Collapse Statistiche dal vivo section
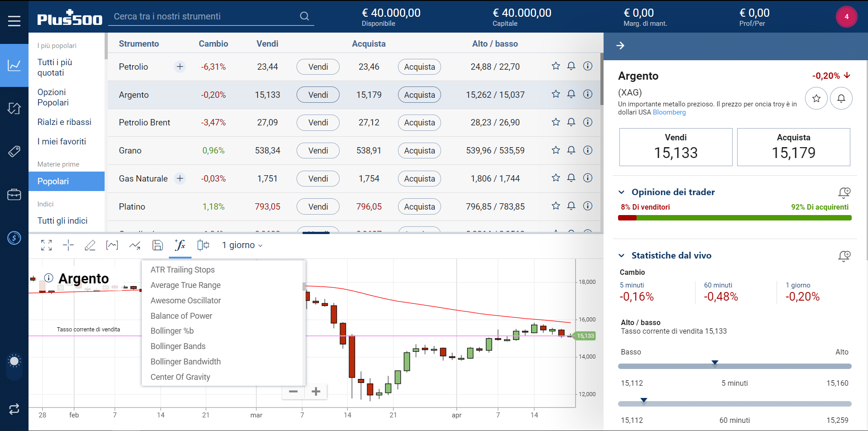868x431 pixels. [x=622, y=256]
